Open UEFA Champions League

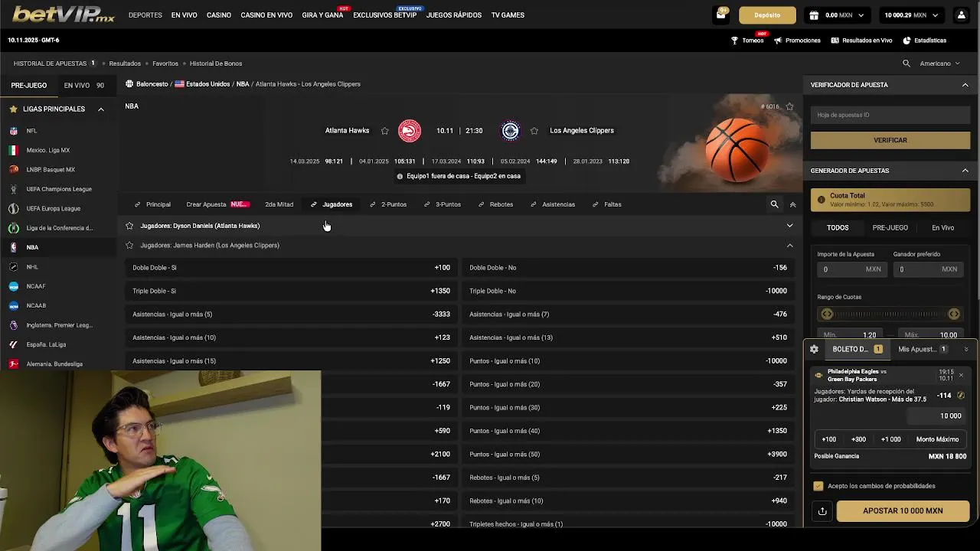click(59, 189)
